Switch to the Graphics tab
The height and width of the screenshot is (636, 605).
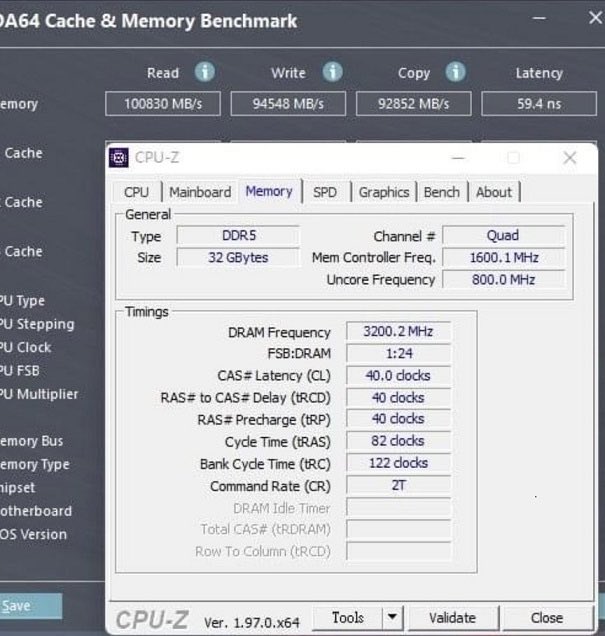pos(384,192)
